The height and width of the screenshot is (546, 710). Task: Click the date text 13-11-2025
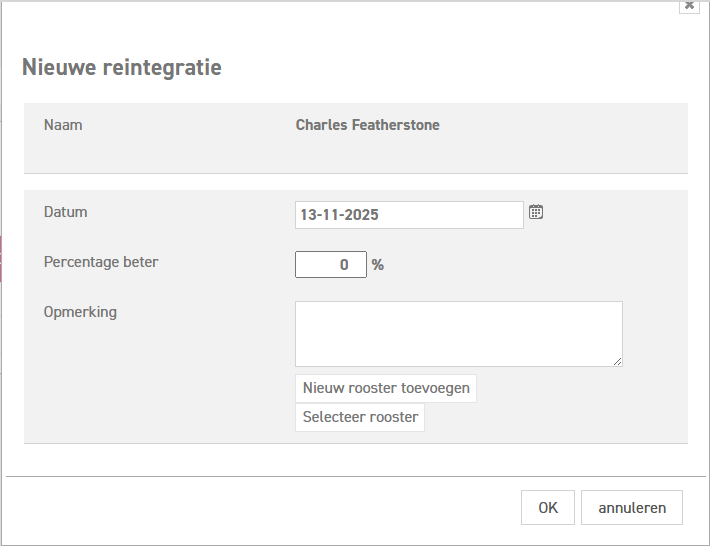[x=339, y=215]
